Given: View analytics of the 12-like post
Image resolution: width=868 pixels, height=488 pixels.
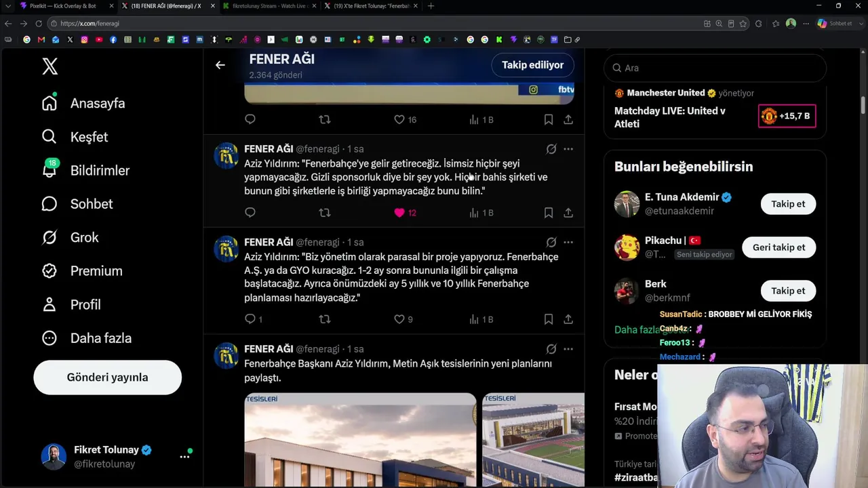Looking at the screenshot, I should 481,213.
